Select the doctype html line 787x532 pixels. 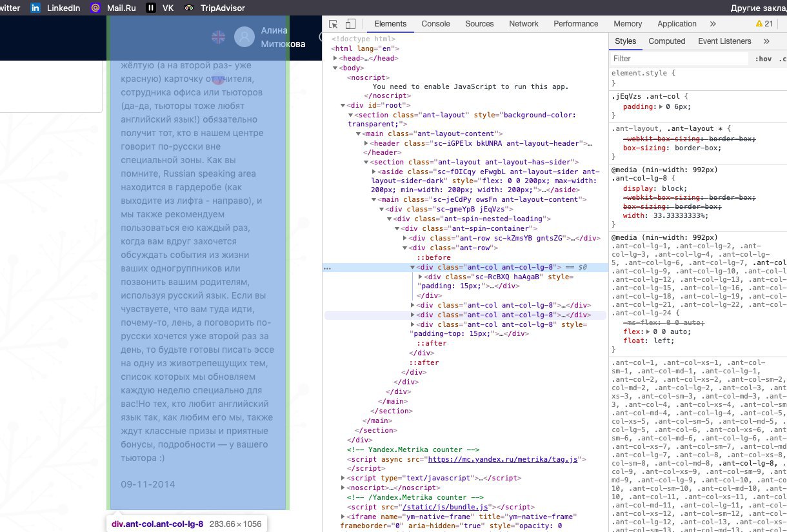(x=363, y=39)
